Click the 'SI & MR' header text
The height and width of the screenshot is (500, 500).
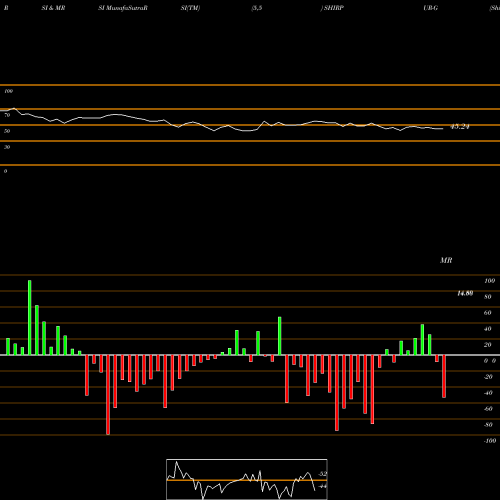tap(53, 8)
